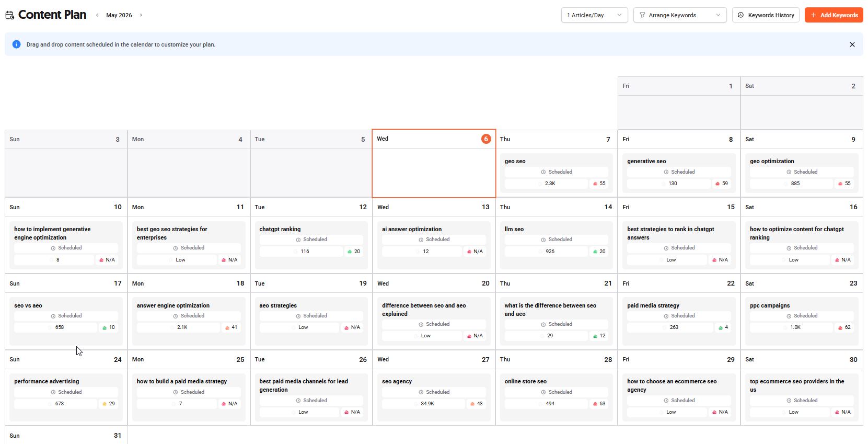Dismiss the drag and drop info banner
Screen dimensions: 868x444
[x=852, y=44]
